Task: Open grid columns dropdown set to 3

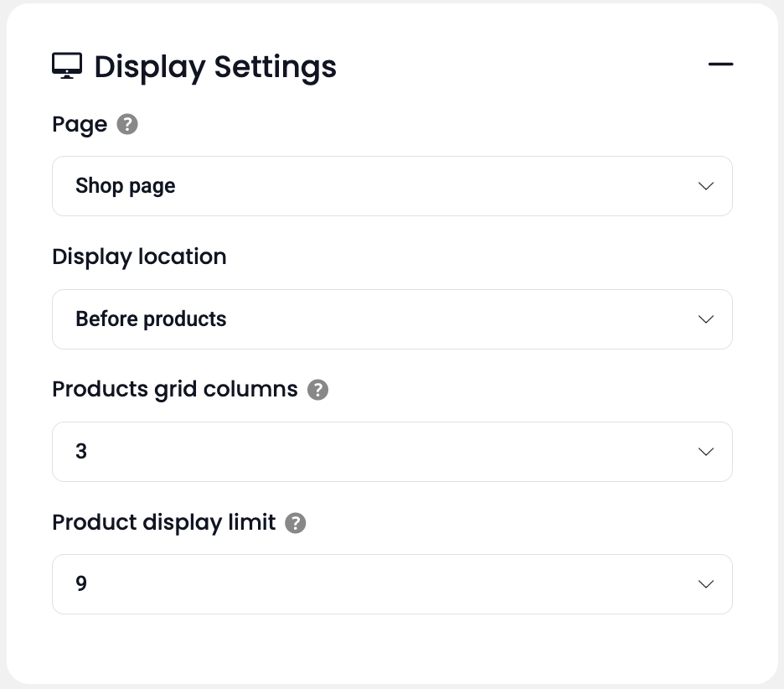Action: click(392, 452)
